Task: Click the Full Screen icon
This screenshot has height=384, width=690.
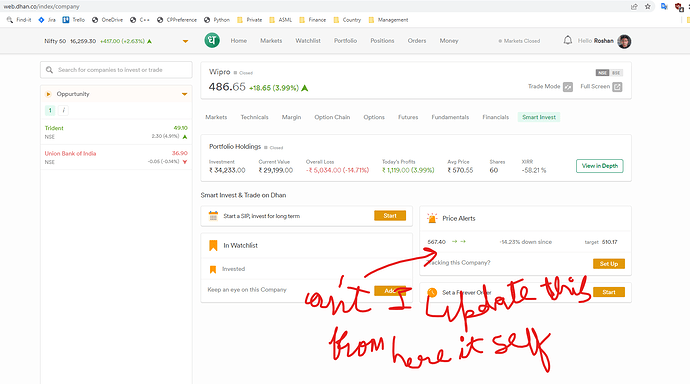Action: (617, 87)
